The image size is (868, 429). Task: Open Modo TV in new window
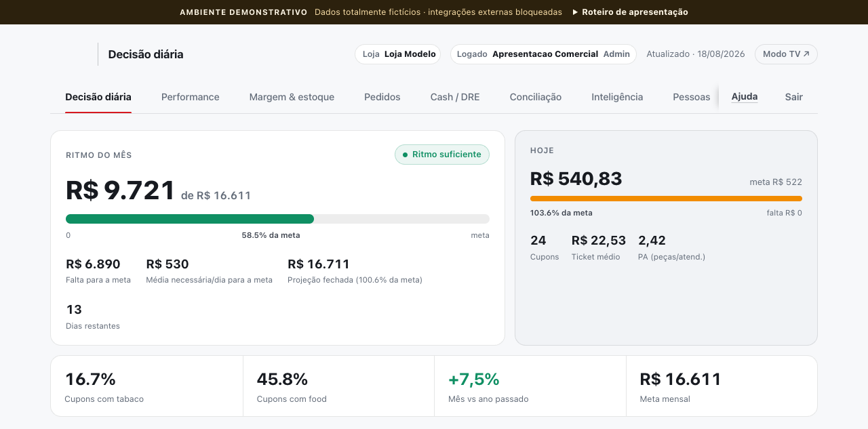(786, 54)
